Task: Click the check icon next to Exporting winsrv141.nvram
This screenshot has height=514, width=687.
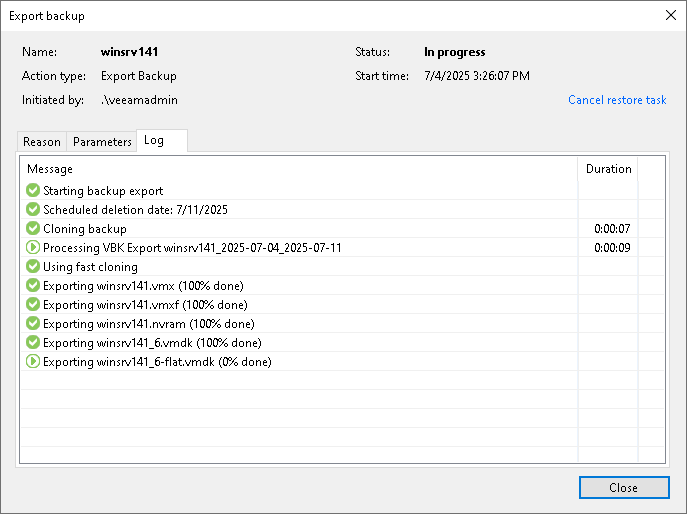Action: 33,323
